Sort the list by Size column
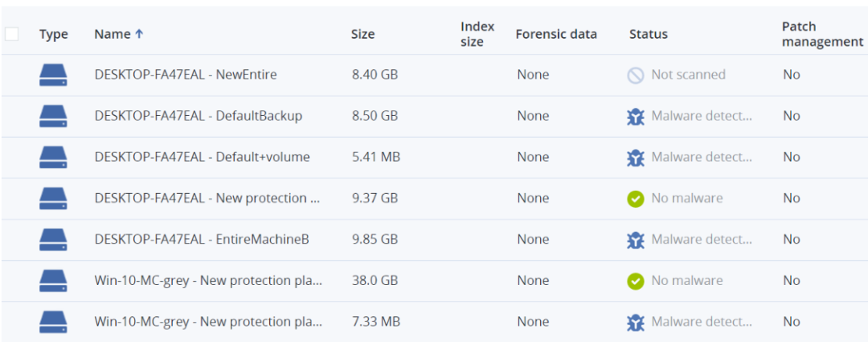This screenshot has height=342, width=868. [x=362, y=34]
